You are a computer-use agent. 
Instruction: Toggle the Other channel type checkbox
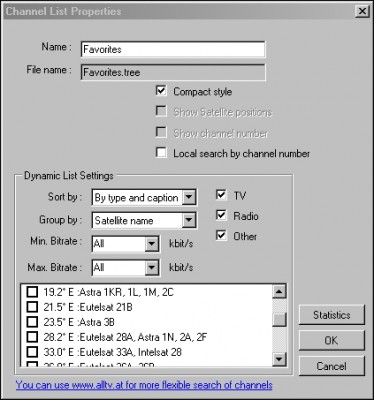pos(221,235)
